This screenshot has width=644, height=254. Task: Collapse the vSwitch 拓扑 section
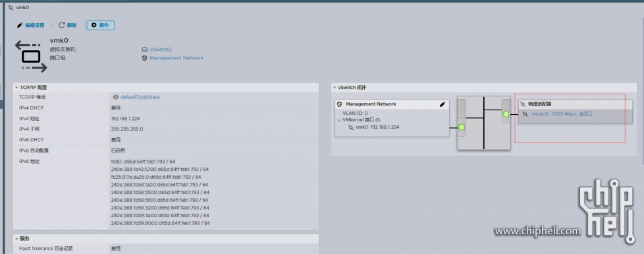335,88
